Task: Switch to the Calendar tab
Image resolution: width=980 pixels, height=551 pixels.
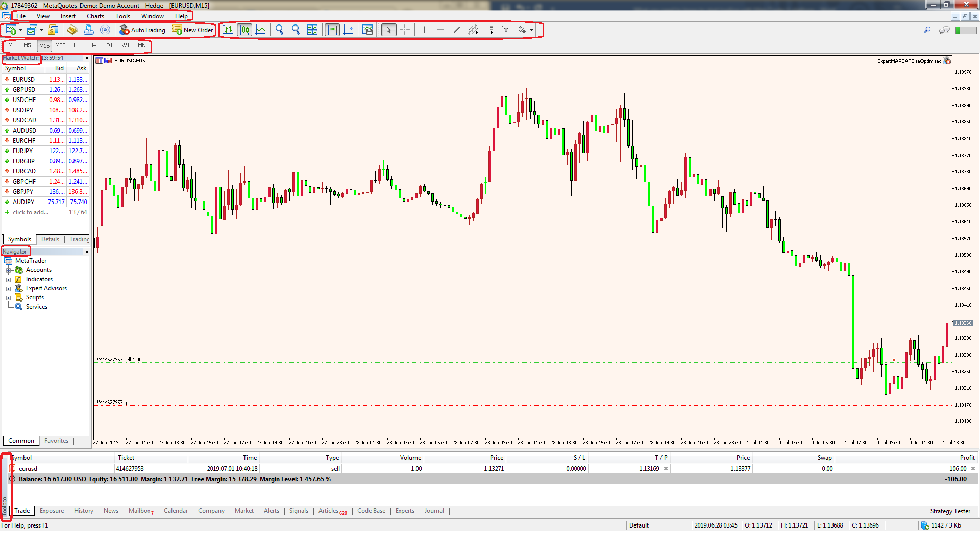Action: 176,511
